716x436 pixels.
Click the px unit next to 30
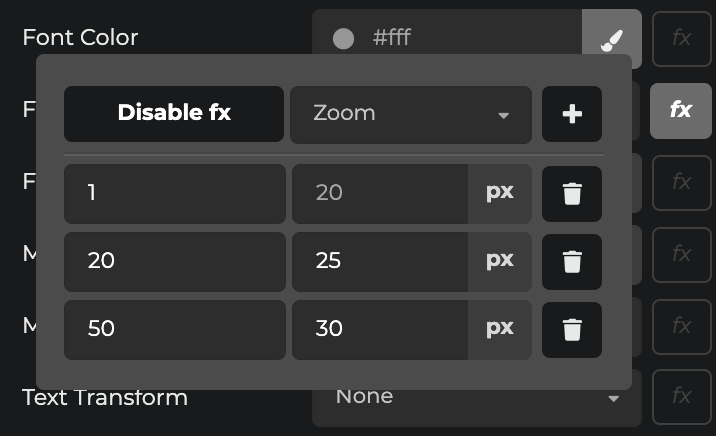tap(500, 329)
